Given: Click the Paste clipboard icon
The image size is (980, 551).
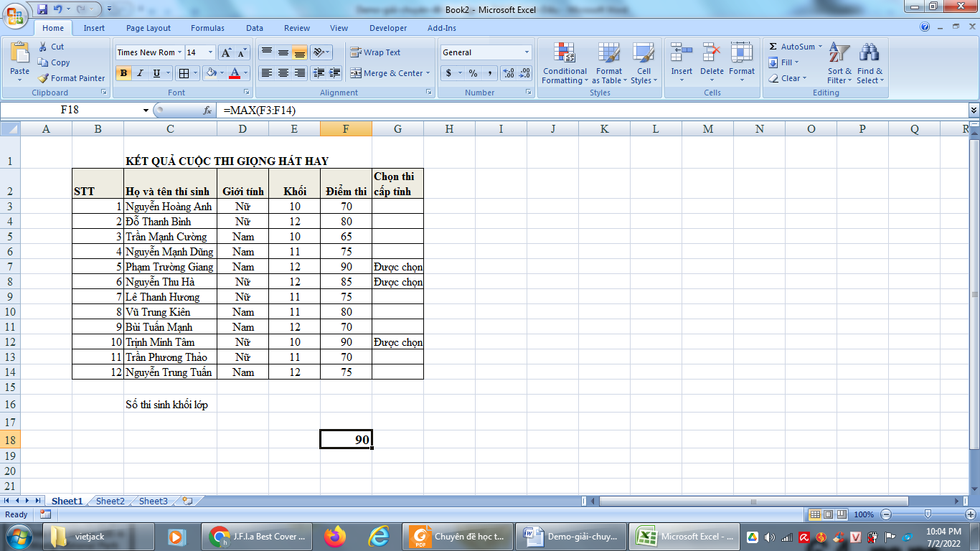Looking at the screenshot, I should (20, 53).
